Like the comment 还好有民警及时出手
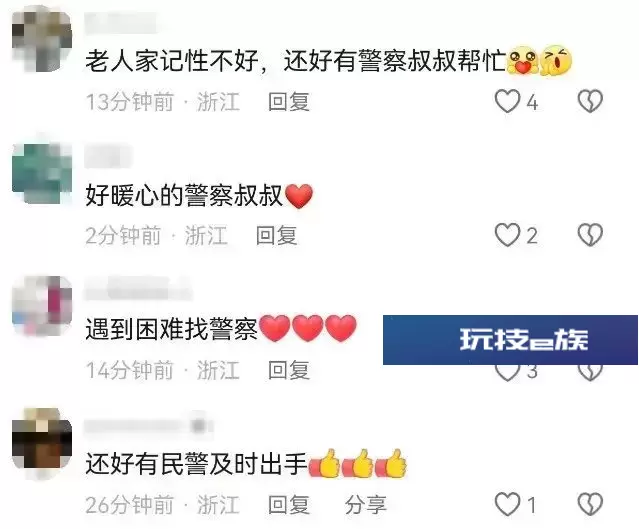 (508, 504)
